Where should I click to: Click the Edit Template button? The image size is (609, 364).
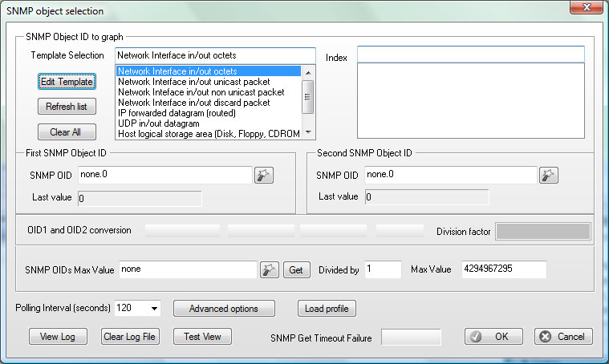coord(67,82)
